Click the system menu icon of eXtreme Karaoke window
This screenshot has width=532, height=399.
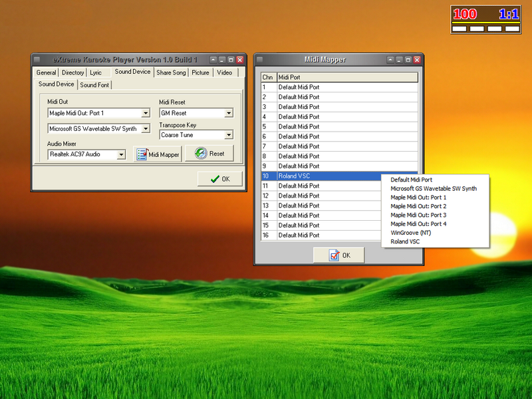(37, 59)
